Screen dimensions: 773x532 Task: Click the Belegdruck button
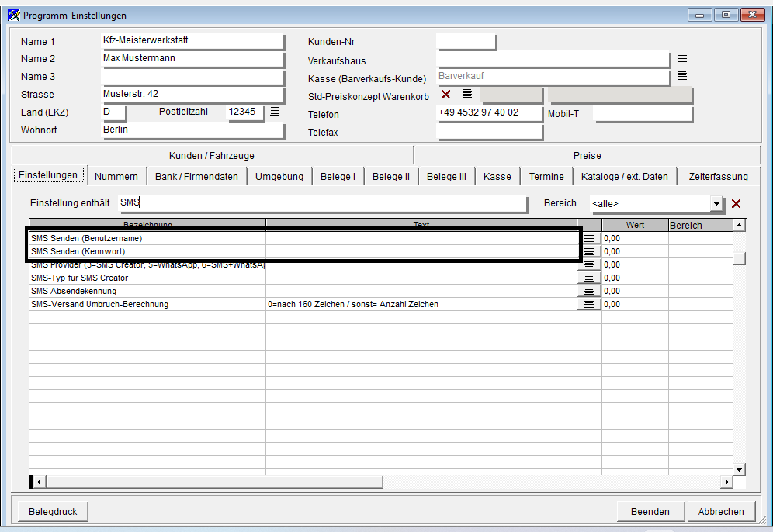pyautogui.click(x=53, y=511)
